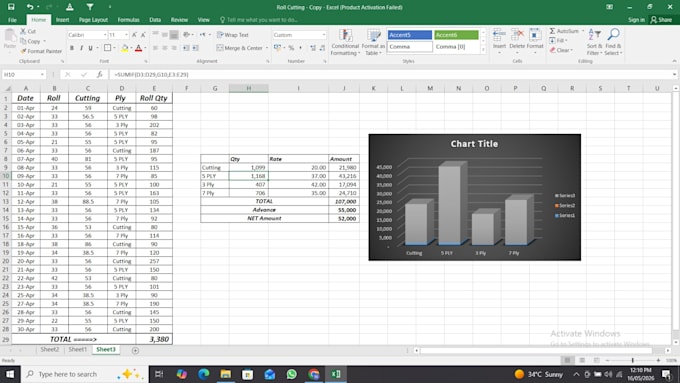Viewport: 680px width, 383px height.
Task: Open Find & Select menu
Action: 614,42
